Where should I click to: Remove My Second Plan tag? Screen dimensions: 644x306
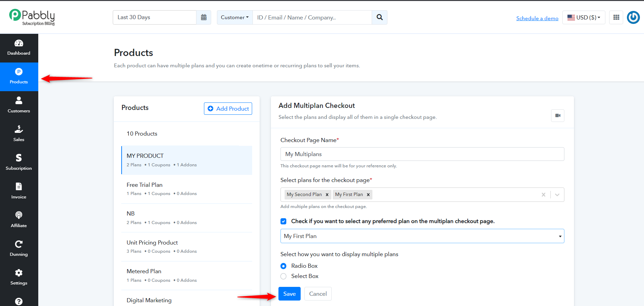pyautogui.click(x=327, y=195)
